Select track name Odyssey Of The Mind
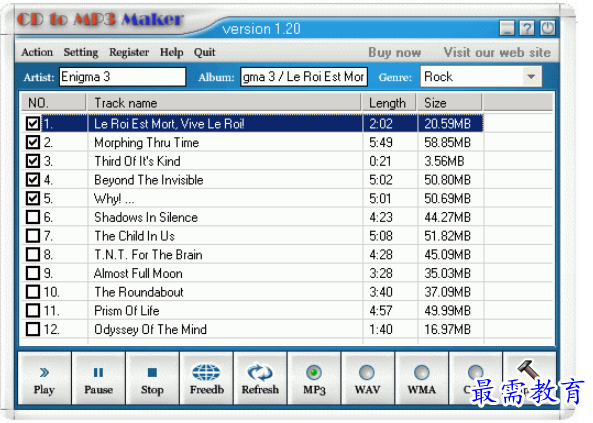 tap(150, 329)
